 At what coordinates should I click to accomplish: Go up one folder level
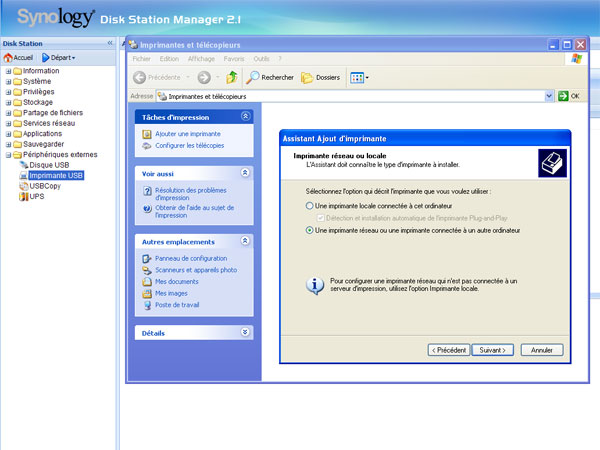pyautogui.click(x=232, y=78)
